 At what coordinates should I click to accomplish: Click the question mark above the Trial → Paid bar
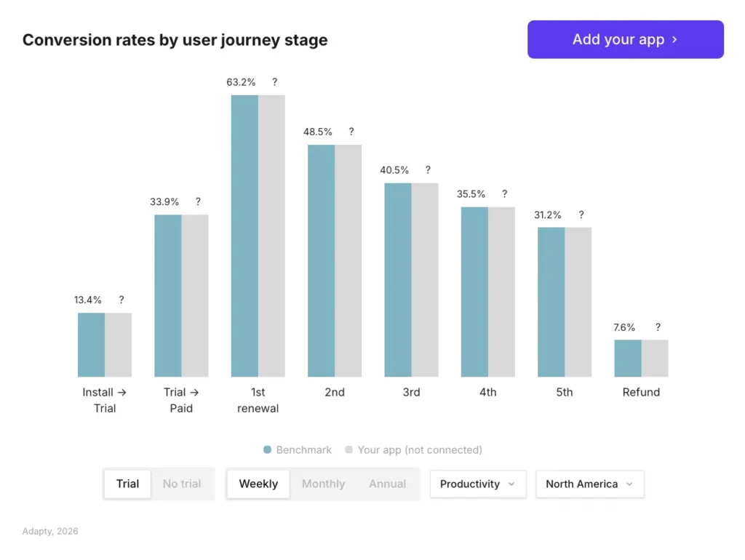(198, 201)
